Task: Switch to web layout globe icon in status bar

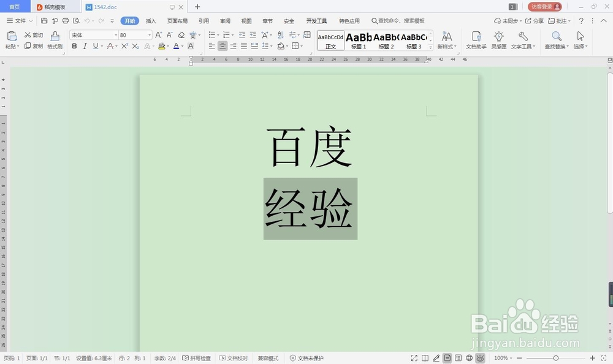Action: pos(469,358)
